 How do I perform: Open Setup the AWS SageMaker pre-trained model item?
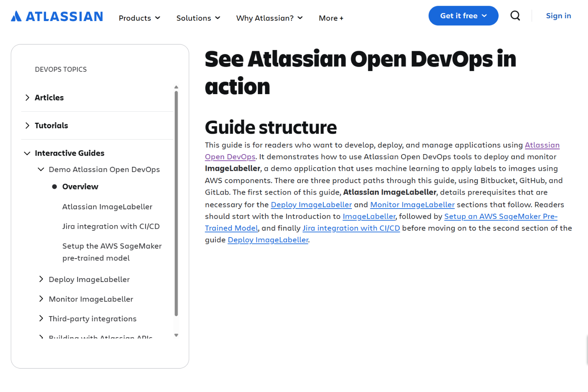(x=112, y=252)
